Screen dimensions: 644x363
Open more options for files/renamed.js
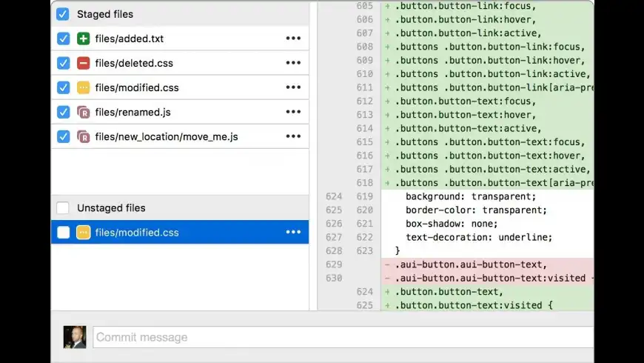[293, 113]
